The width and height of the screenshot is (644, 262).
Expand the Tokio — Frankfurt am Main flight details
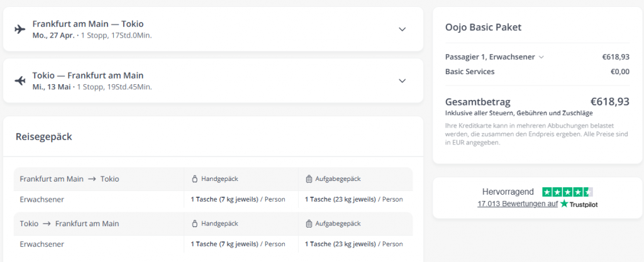(x=402, y=80)
